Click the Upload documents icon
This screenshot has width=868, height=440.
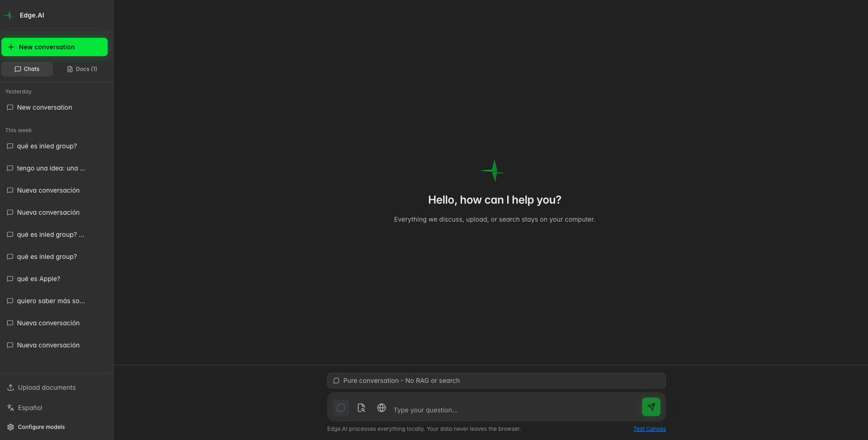[x=11, y=387]
